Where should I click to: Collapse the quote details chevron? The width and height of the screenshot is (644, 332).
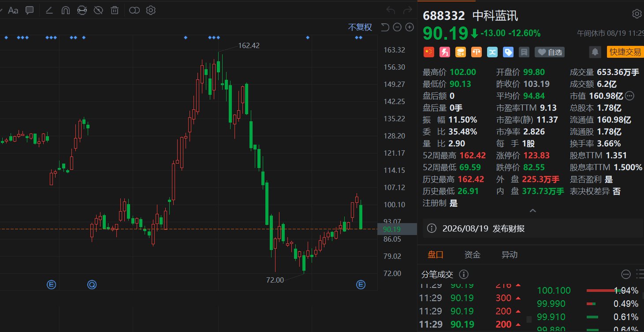pos(532,211)
